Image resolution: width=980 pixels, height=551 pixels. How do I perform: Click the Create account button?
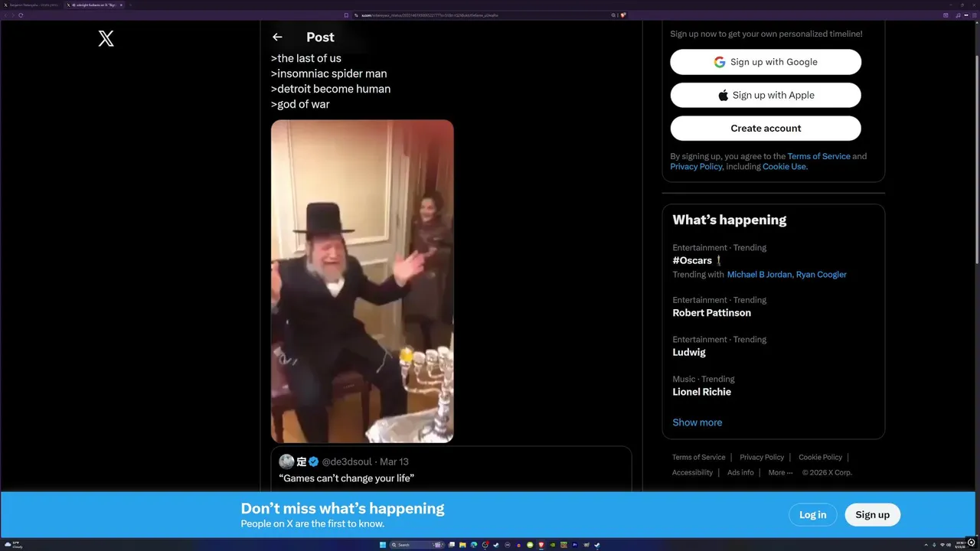pos(766,128)
